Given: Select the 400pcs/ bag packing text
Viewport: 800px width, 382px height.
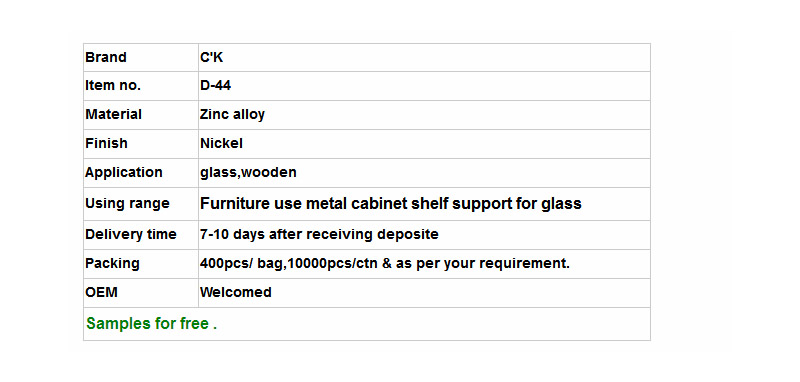Looking at the screenshot, I should (x=241, y=264).
